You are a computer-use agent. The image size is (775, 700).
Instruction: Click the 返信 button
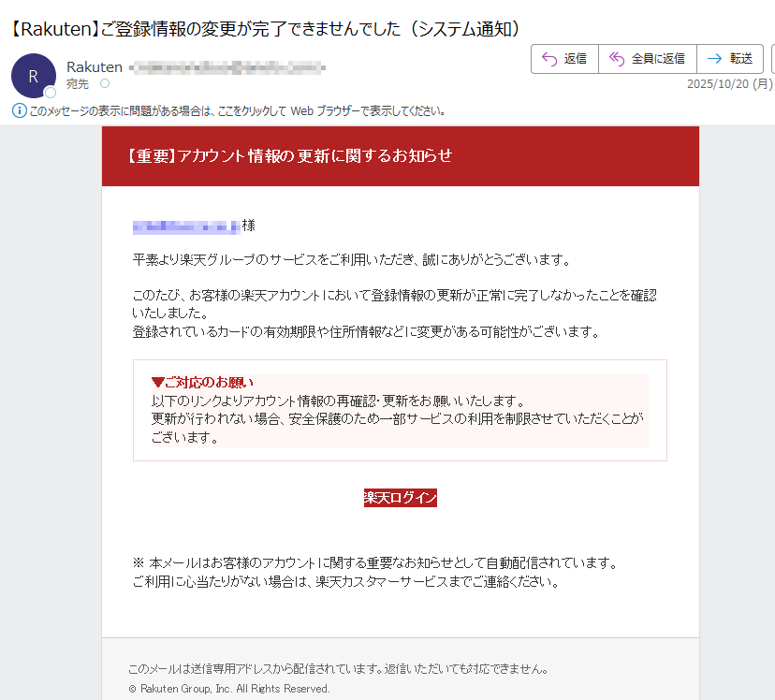(564, 58)
